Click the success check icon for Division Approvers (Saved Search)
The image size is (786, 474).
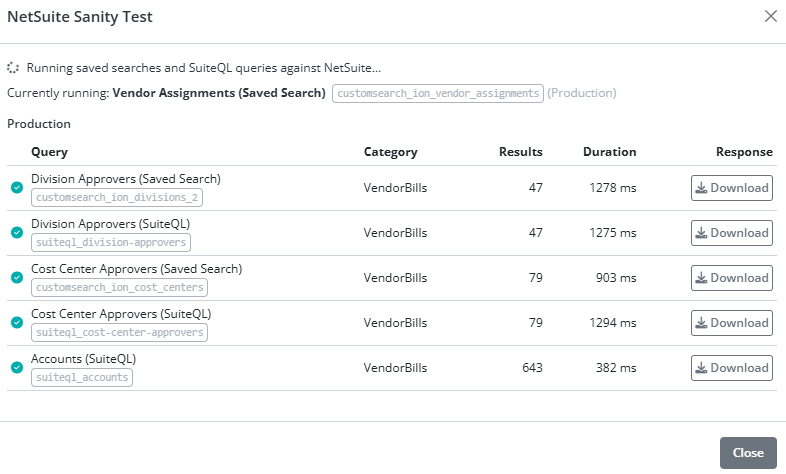click(17, 187)
